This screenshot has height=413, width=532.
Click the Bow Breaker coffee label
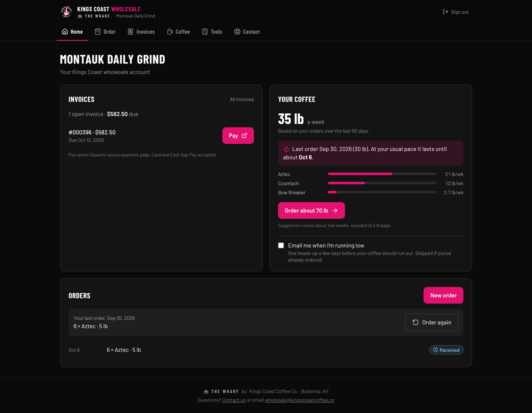click(x=292, y=193)
